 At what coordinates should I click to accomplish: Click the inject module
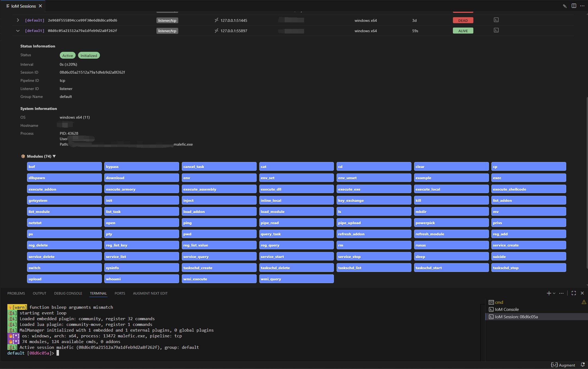(x=219, y=200)
